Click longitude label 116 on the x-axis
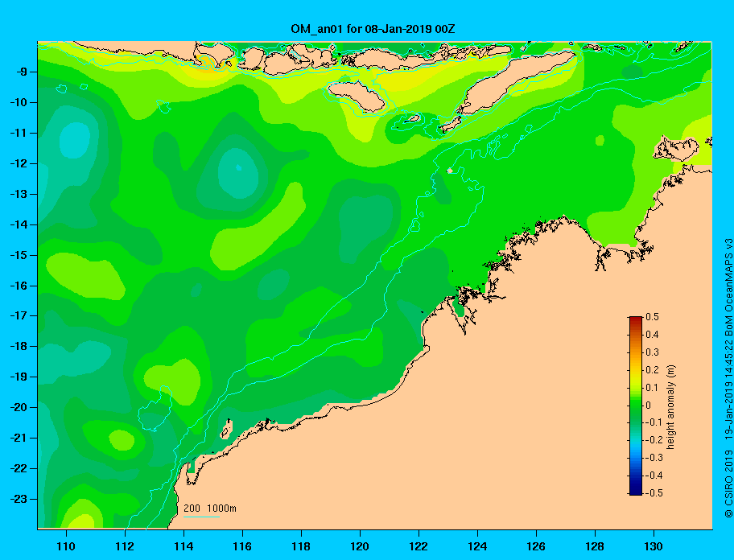This screenshot has width=734, height=560. pos(242,546)
